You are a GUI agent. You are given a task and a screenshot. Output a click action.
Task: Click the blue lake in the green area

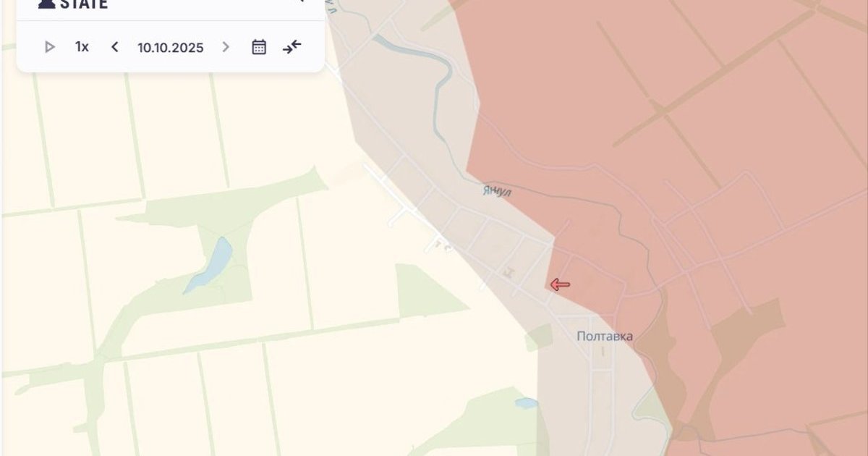click(208, 264)
